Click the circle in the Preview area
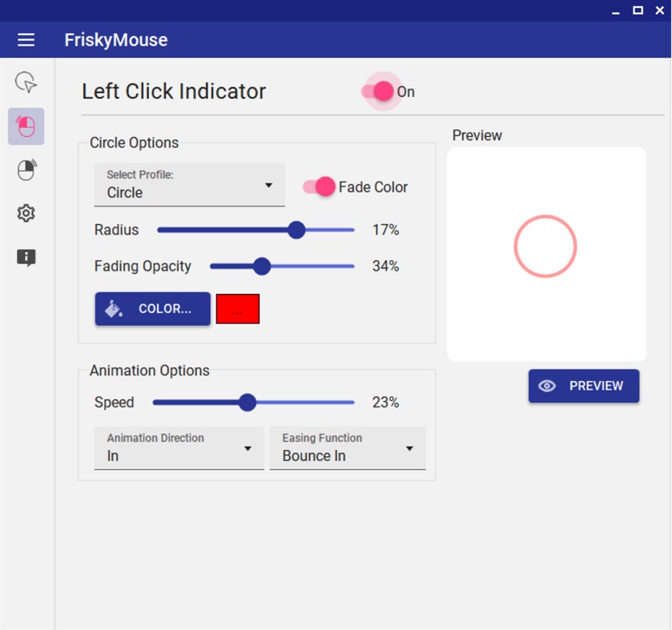 (x=545, y=247)
